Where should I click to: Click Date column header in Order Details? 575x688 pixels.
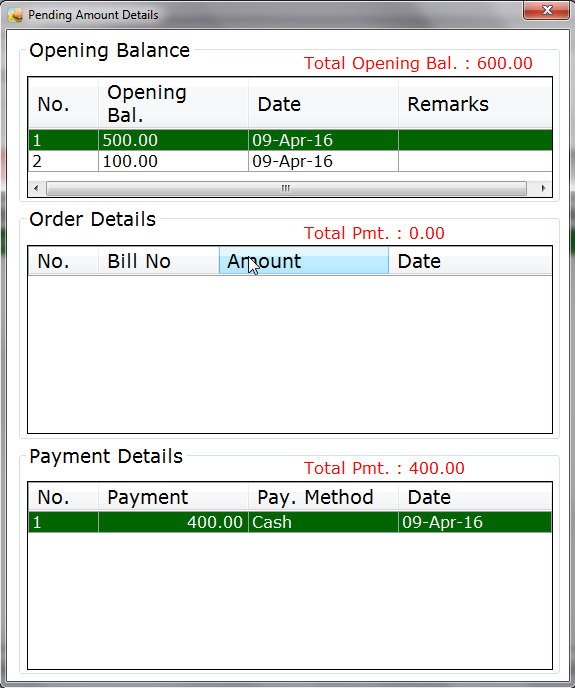(470, 261)
